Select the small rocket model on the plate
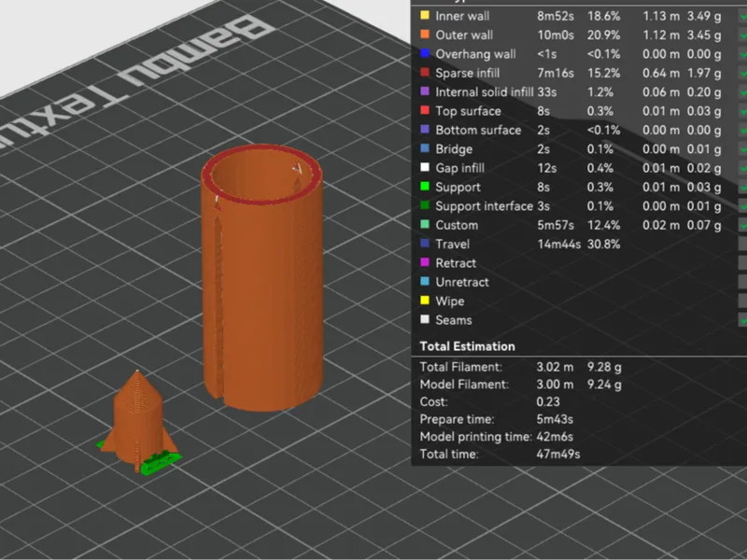Screen dimensions: 747x560 pos(137,419)
